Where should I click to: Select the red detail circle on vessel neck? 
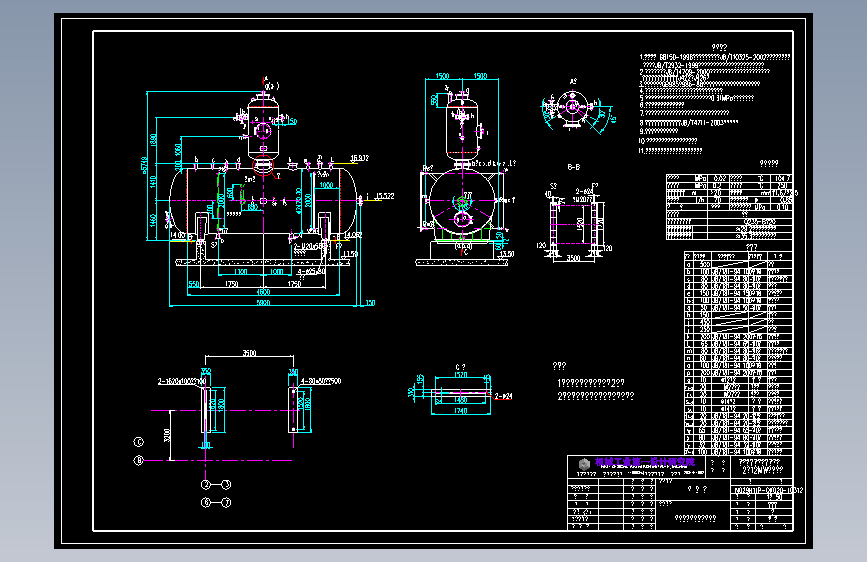coord(264,165)
